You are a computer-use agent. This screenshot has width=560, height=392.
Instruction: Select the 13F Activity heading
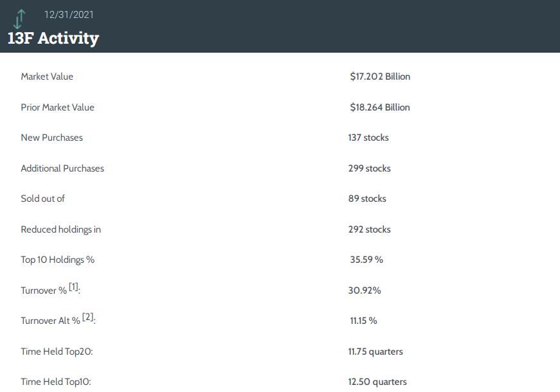coord(53,39)
